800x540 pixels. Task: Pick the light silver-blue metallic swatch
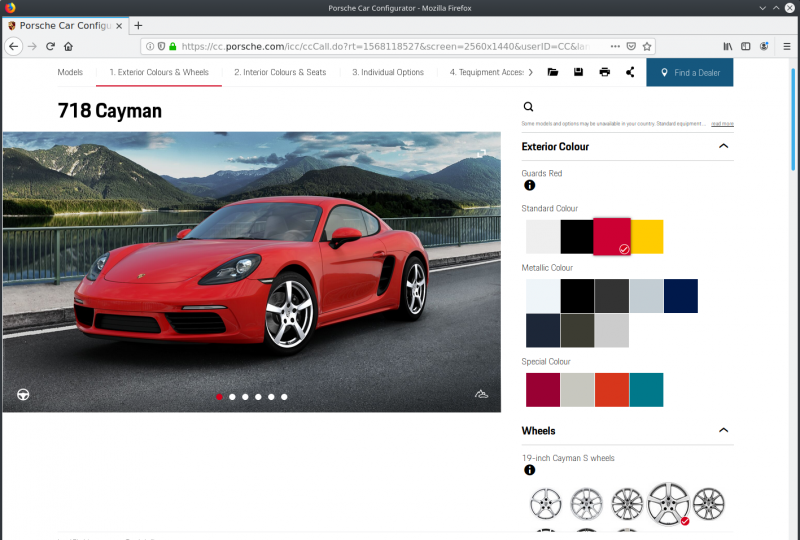coord(646,296)
